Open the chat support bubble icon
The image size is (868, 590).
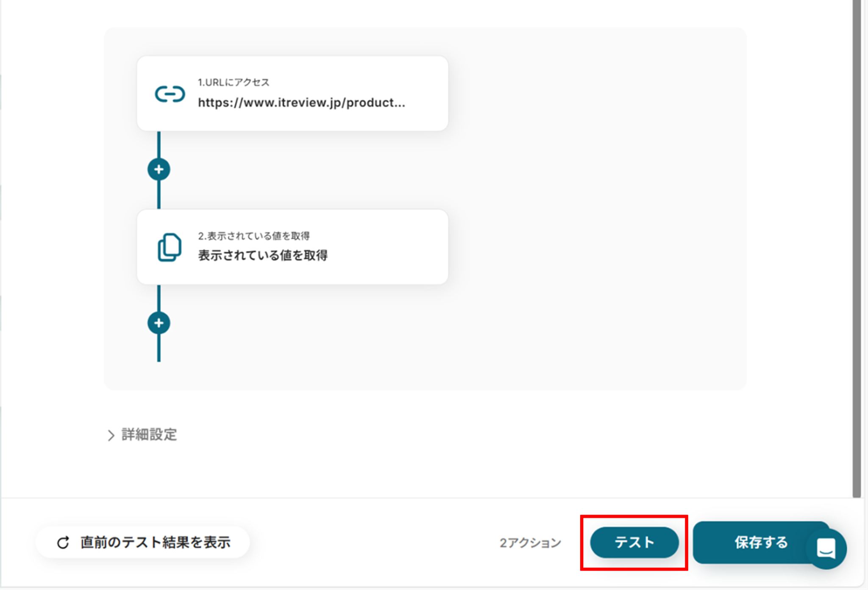click(826, 549)
